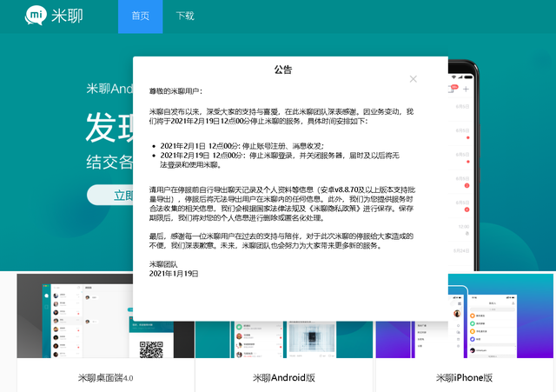556x392 pixels.
Task: Click the 尊敬的米聊用户 greeting text
Action: point(175,91)
